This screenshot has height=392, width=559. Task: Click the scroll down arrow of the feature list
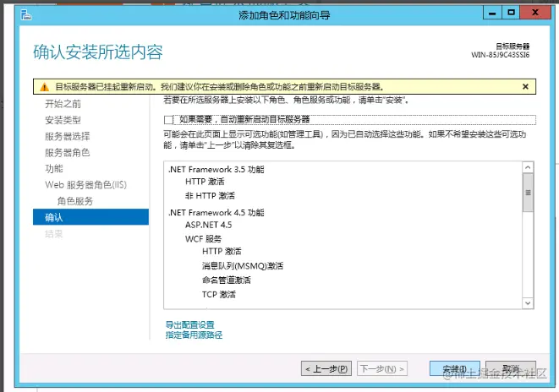click(x=528, y=303)
